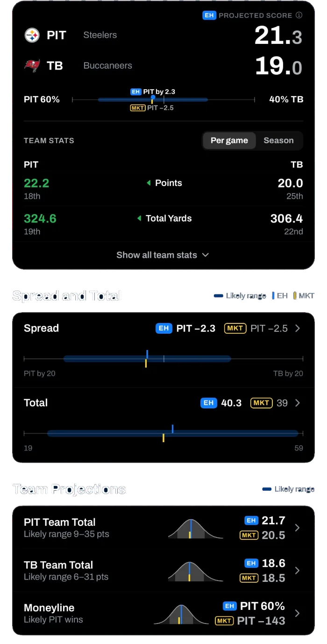Click the yellow MKT marker on Total bar
Viewport: 327px width, 644px height.
(163, 438)
